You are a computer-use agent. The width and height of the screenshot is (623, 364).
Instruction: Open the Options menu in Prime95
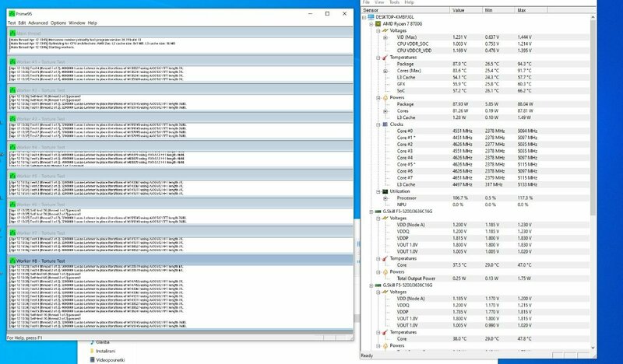click(58, 23)
